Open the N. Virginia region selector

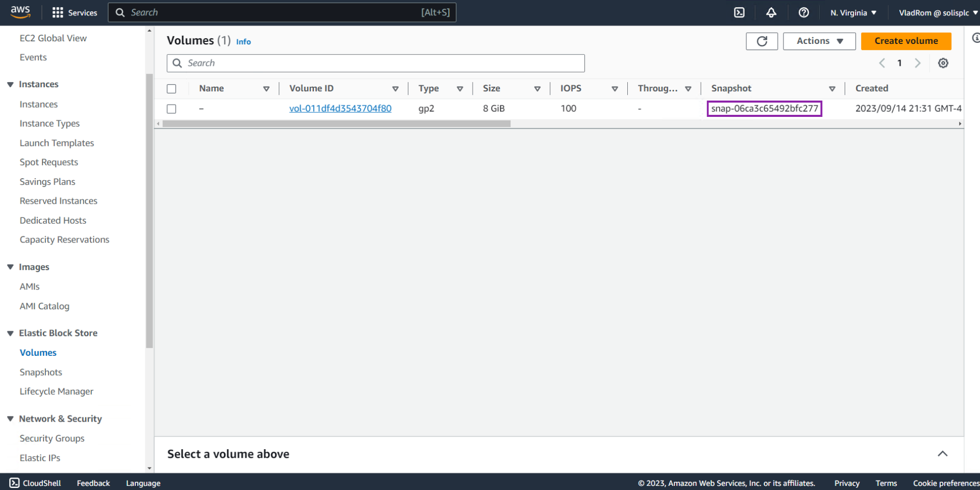(853, 12)
